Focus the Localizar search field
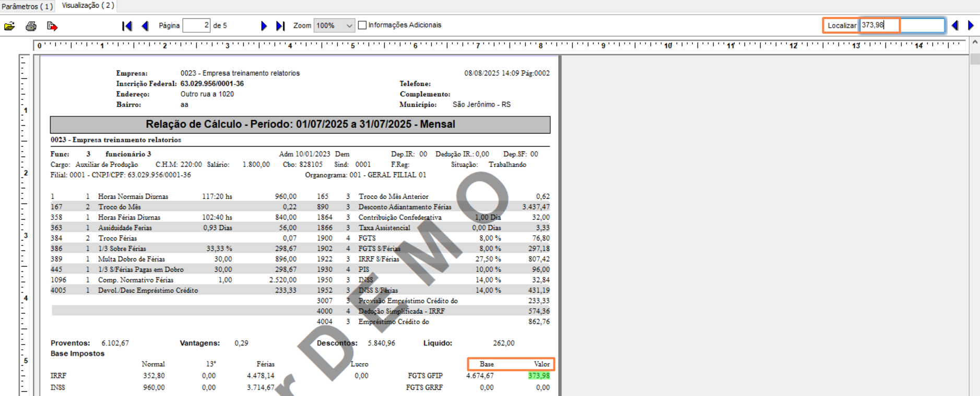 click(x=902, y=25)
